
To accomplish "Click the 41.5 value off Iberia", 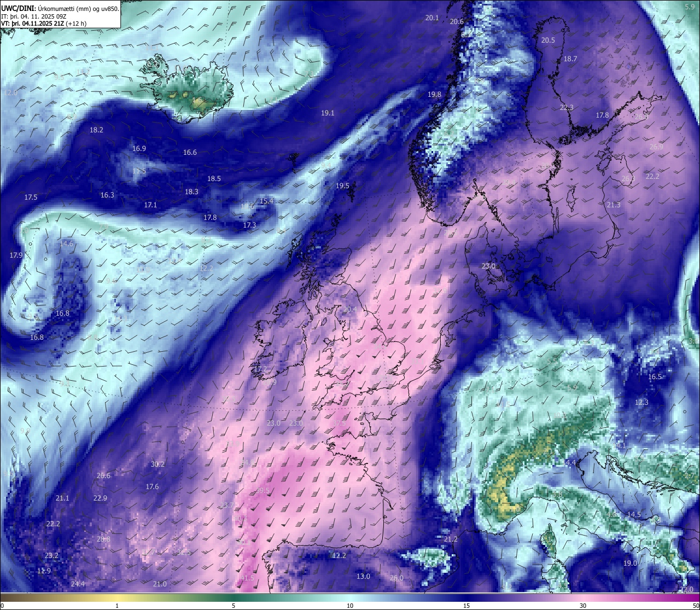I will tap(247, 578).
